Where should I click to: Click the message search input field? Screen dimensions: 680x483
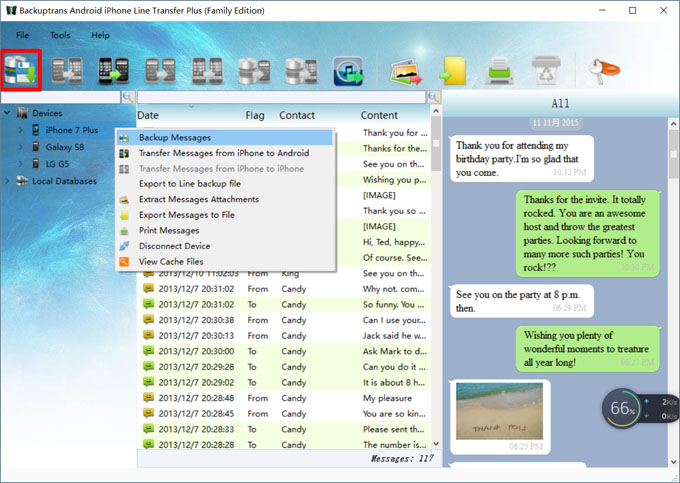click(281, 97)
